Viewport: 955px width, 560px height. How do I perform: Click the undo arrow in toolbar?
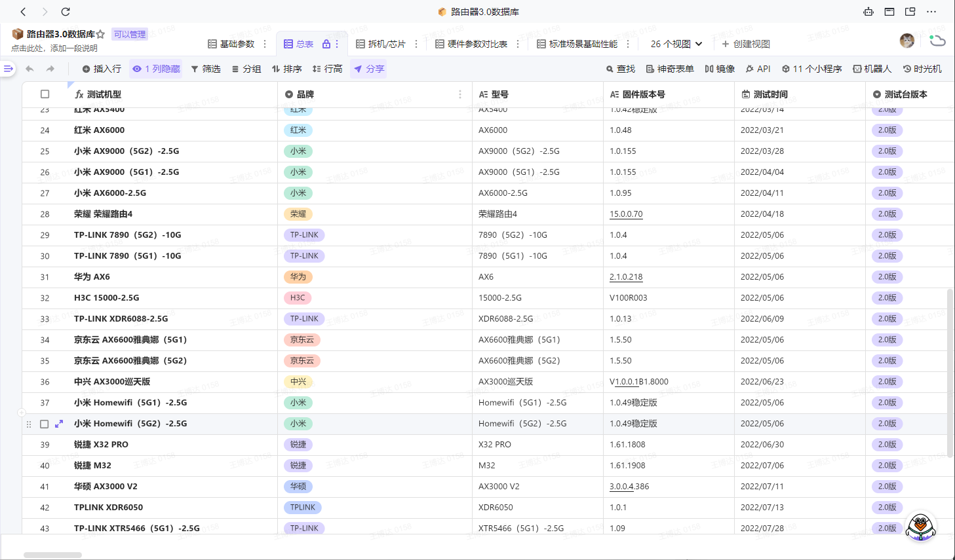click(29, 69)
